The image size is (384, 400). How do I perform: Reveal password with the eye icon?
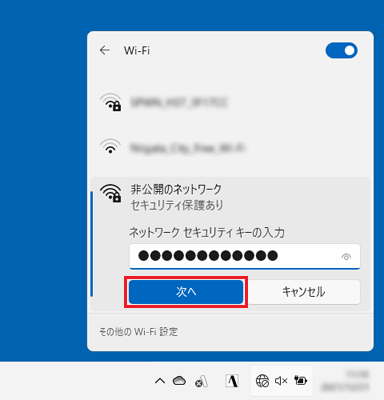tap(346, 257)
